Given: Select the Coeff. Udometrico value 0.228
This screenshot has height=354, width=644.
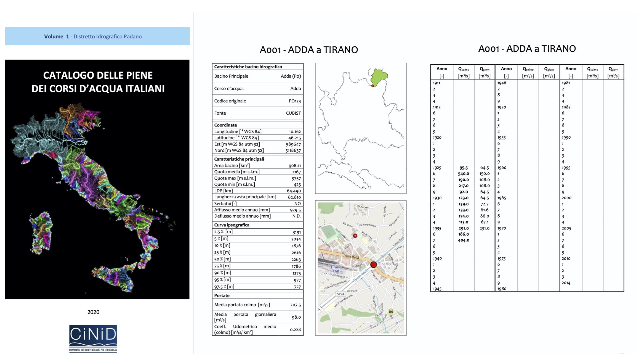Looking at the screenshot, I should click(296, 329).
